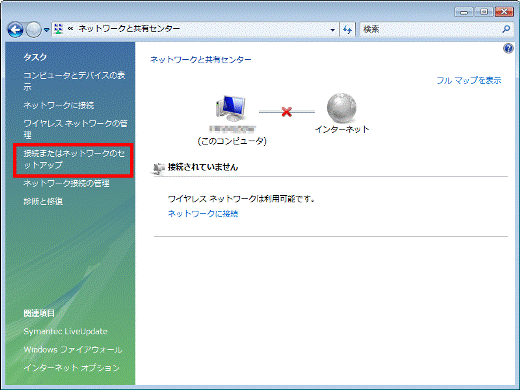Click the 接続されていません status icon
The width and height of the screenshot is (520, 390).
click(x=158, y=168)
